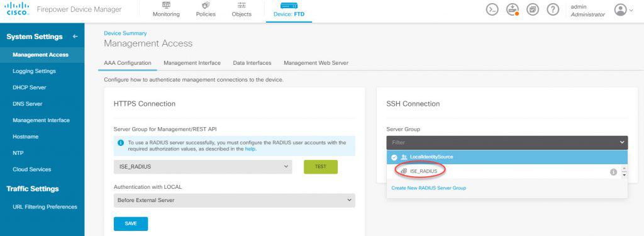Select Management Access in sidebar
644x236 pixels.
coord(41,55)
